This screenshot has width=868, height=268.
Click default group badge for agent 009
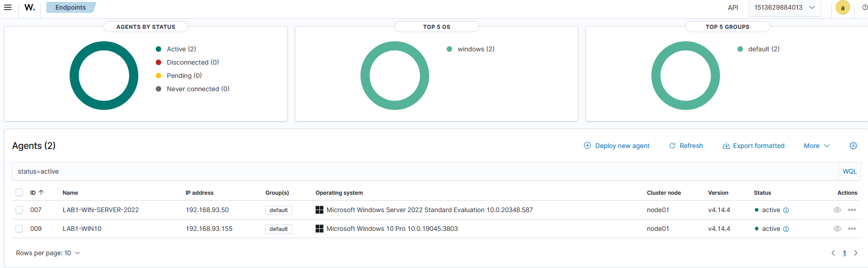(278, 229)
